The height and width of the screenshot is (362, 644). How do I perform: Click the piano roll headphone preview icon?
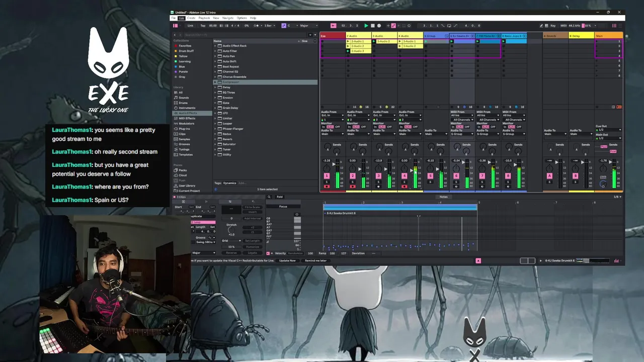coord(297,214)
